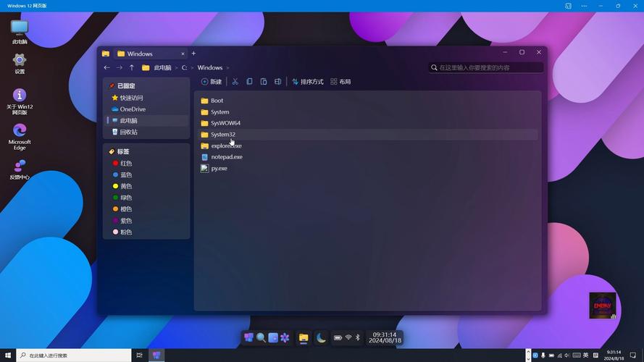This screenshot has width=644, height=362.
Task: Click the Win12 app on Windows taskbar
Action: (156, 355)
